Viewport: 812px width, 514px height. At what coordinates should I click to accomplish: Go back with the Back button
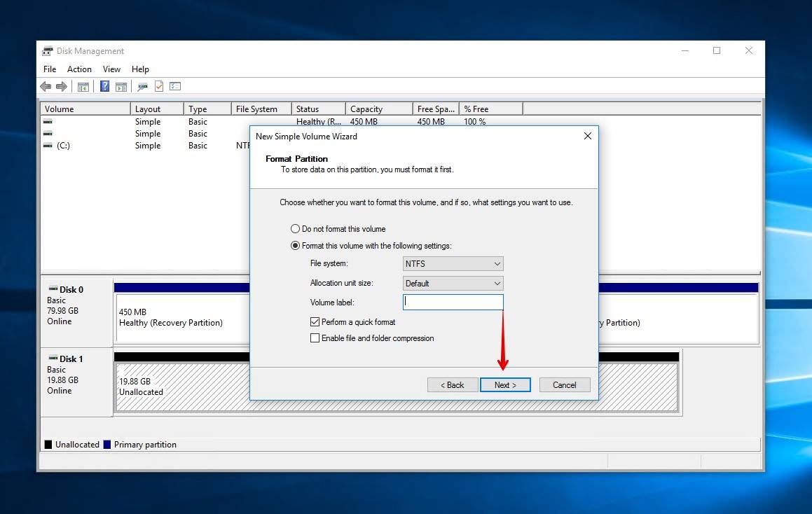point(452,385)
